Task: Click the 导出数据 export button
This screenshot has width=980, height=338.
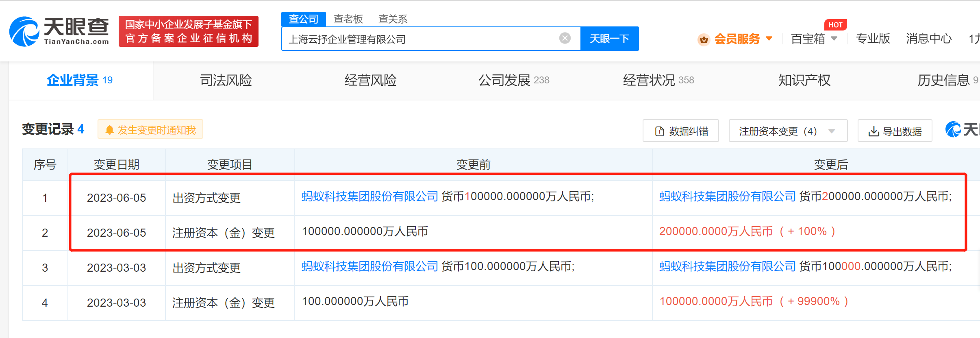Action: click(895, 131)
